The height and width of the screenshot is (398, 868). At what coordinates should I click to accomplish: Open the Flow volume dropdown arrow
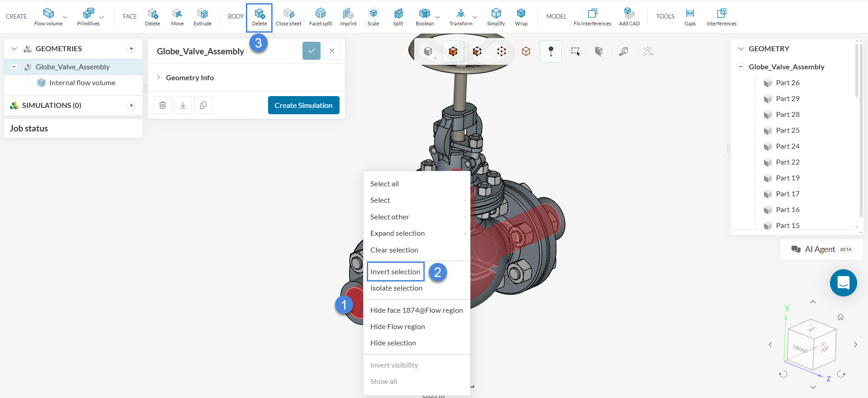click(x=65, y=17)
